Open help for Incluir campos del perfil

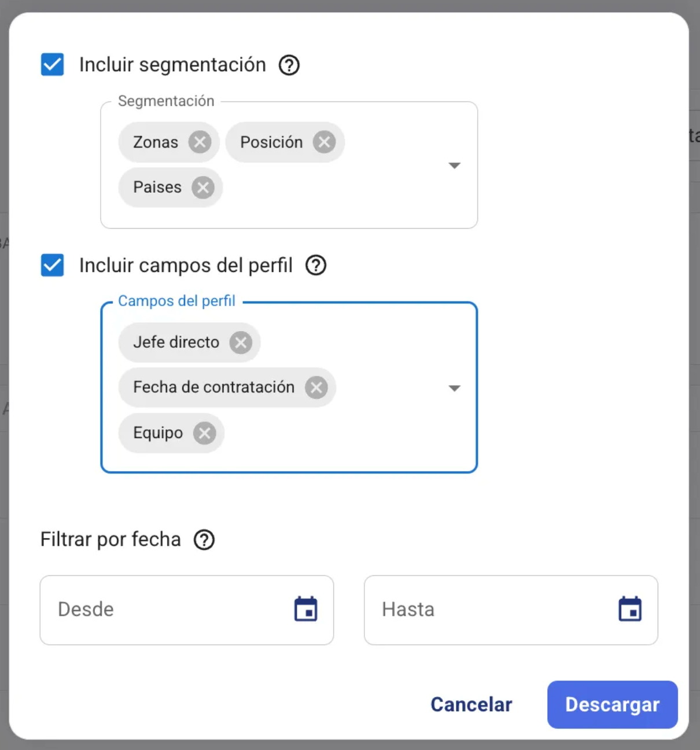(x=316, y=266)
